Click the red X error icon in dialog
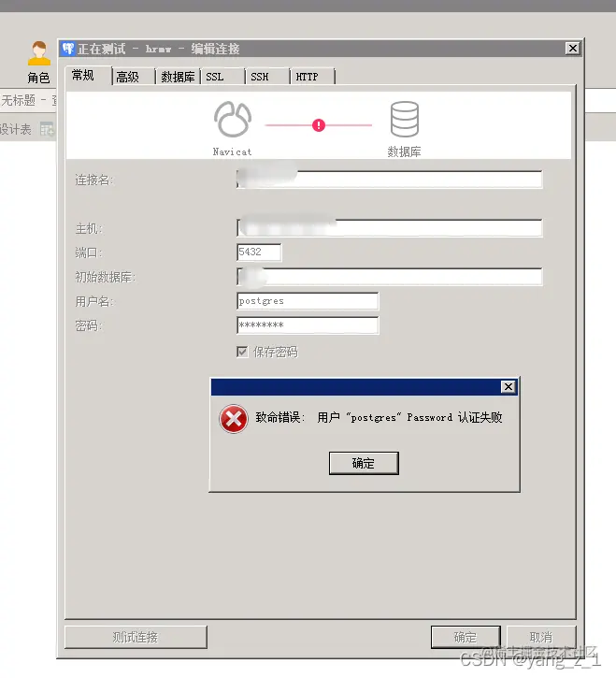 pyautogui.click(x=234, y=419)
